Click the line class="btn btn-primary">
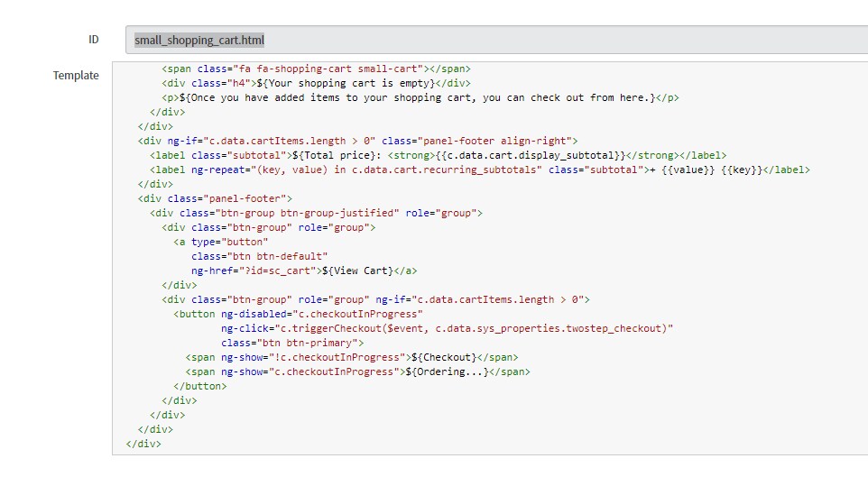The width and height of the screenshot is (868, 486). pos(292,343)
